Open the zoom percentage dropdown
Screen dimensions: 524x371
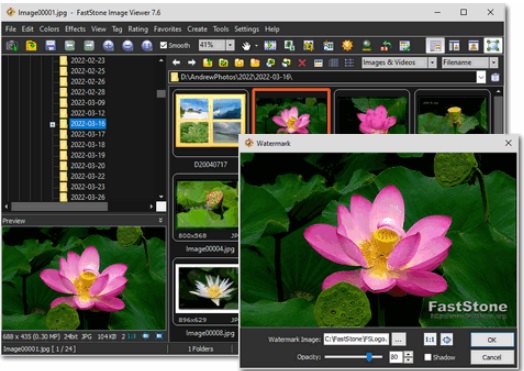click(230, 45)
